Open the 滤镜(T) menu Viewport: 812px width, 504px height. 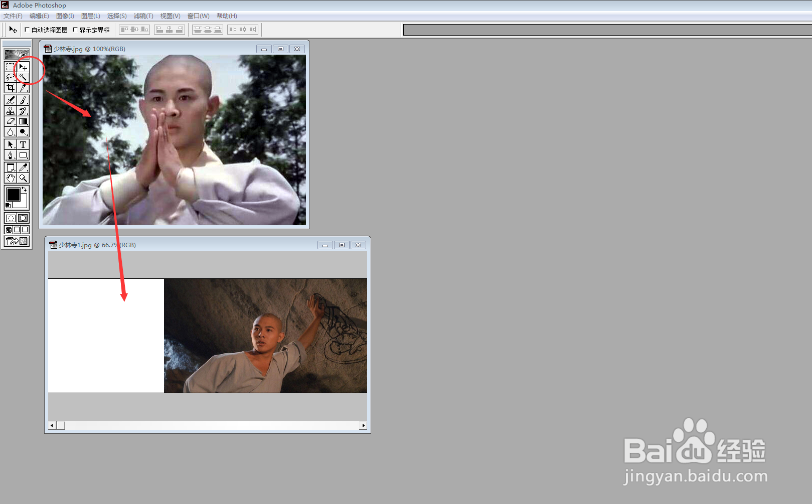[143, 16]
